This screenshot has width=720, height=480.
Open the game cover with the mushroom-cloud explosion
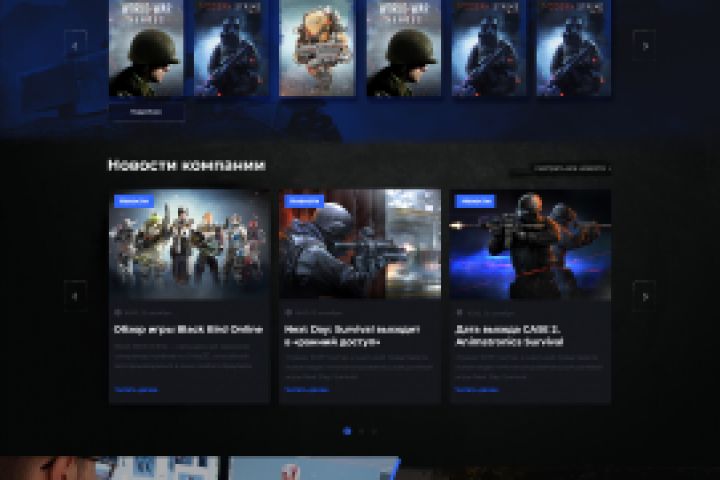click(317, 47)
